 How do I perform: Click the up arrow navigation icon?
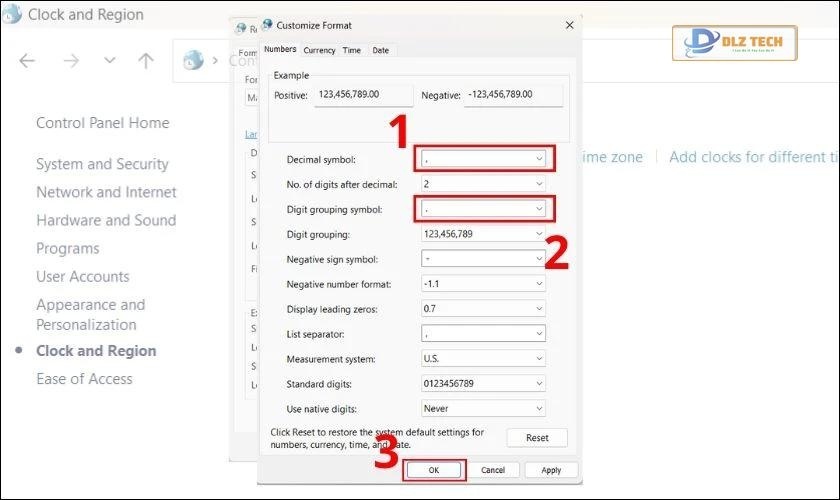click(146, 61)
